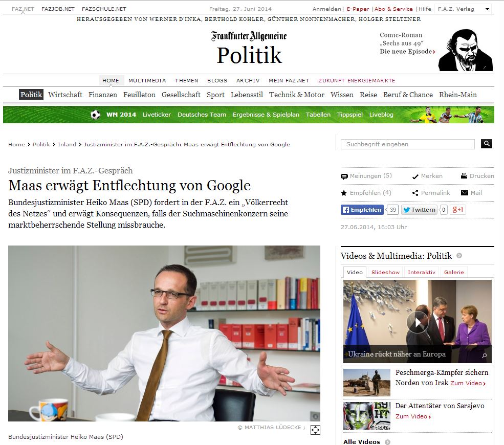Click the Suchbegriff eingeben search field

pyautogui.click(x=408, y=144)
